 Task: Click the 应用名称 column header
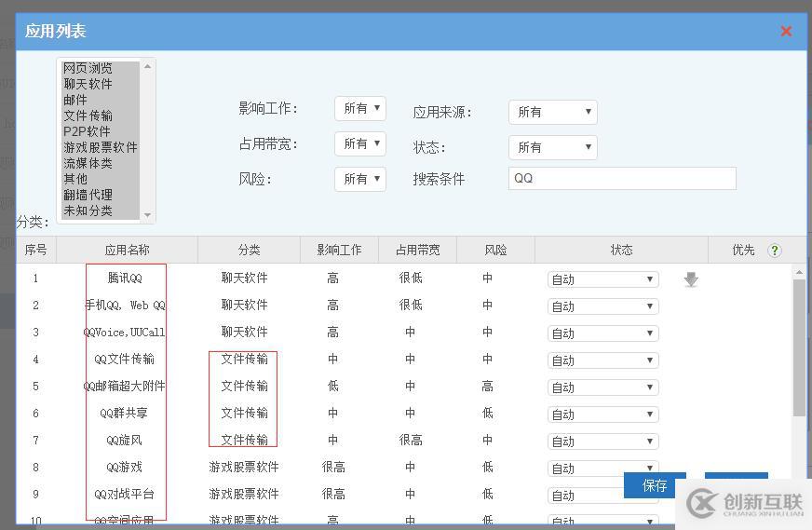(127, 250)
